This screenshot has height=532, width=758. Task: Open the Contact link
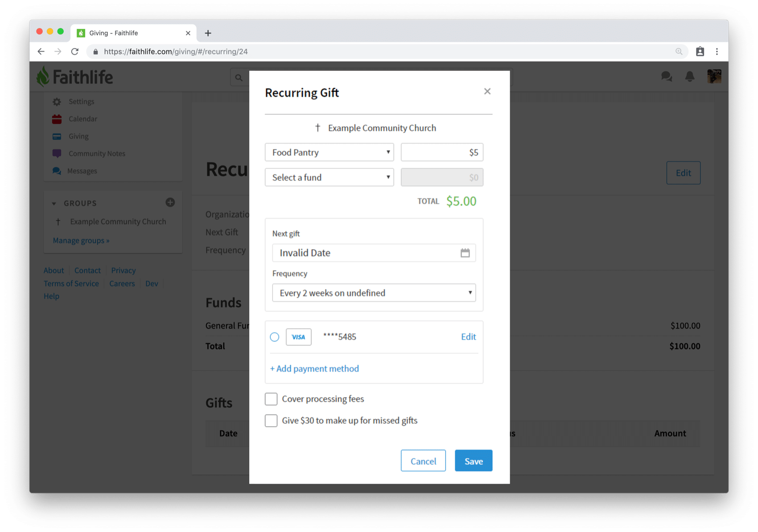[x=87, y=270]
